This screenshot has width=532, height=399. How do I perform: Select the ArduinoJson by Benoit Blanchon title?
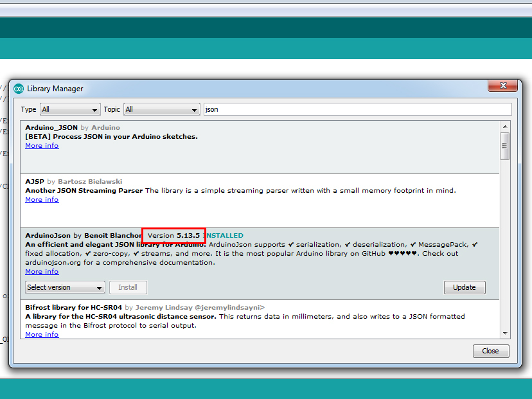(x=84, y=235)
